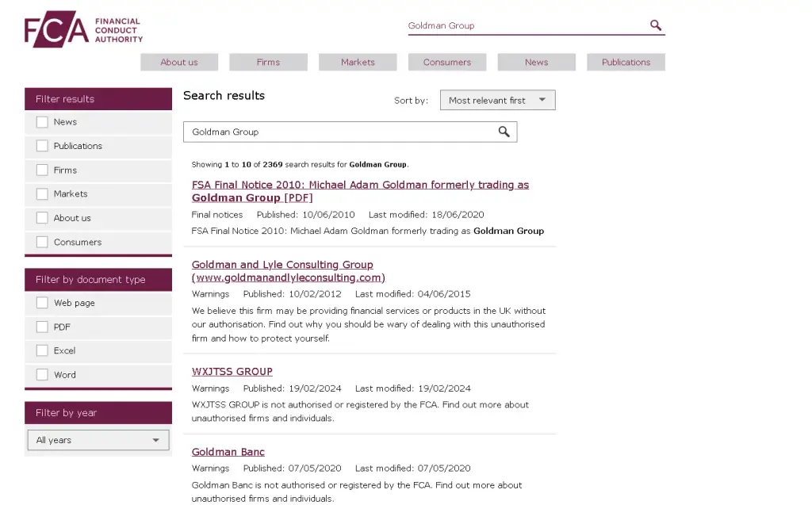Click the 'Search results' heading

[x=224, y=95]
